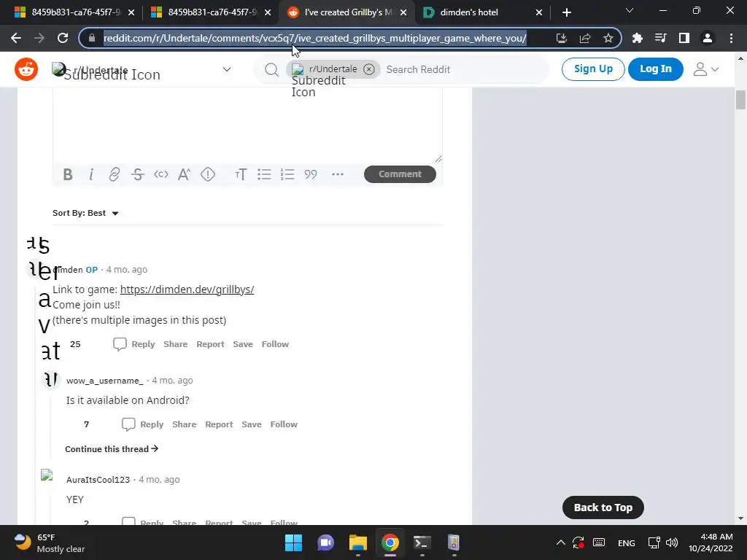The height and width of the screenshot is (560, 747).
Task: Click inside the comment text box
Action: point(247,125)
